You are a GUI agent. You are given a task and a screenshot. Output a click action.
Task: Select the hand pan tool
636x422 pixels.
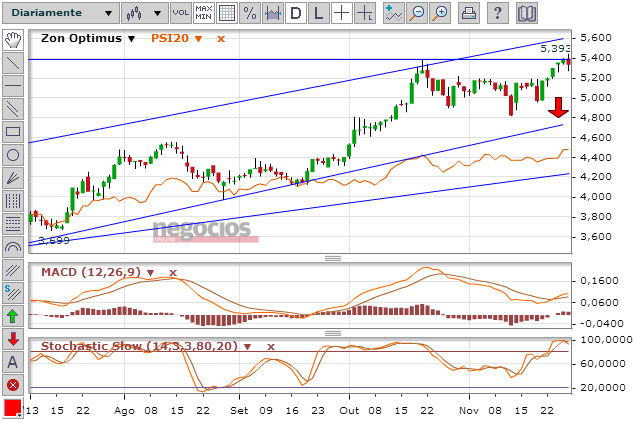[13, 40]
